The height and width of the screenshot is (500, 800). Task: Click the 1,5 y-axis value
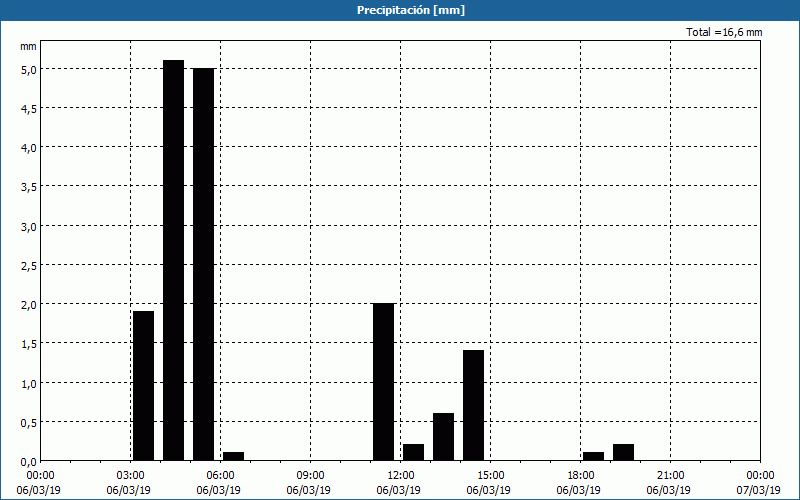point(28,344)
